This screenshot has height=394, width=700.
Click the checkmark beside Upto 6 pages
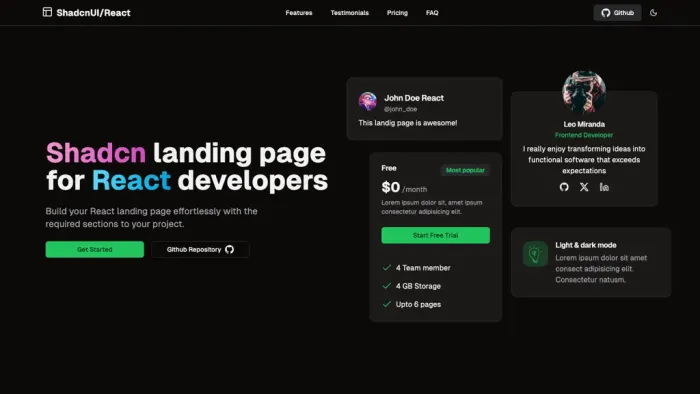pos(387,304)
